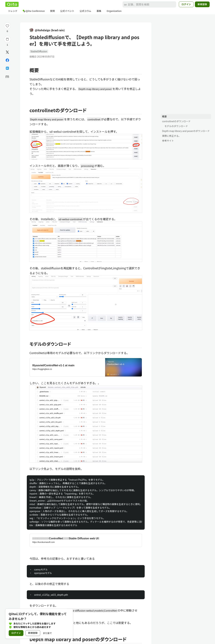The width and height of the screenshot is (215, 644).
Task: Jump to モデルのダウンロード in contents
Action: click(x=176, y=126)
